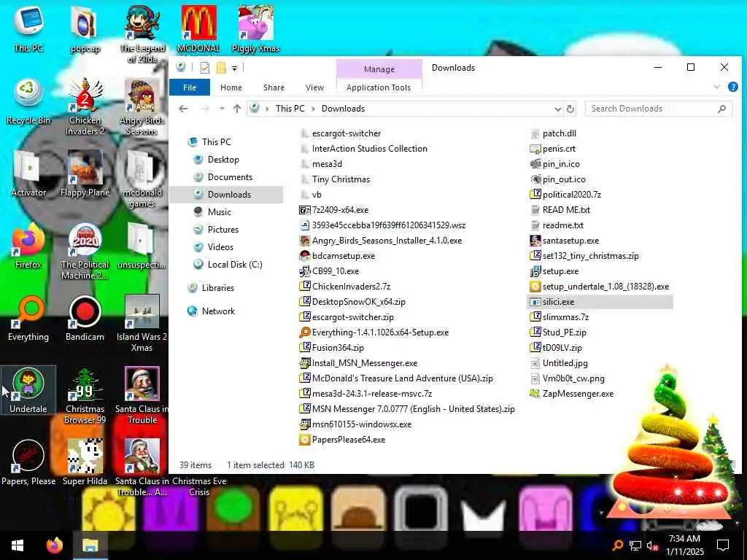Image resolution: width=747 pixels, height=560 pixels.
Task: Select ZapMessenger.exe in the file list
Action: point(578,394)
